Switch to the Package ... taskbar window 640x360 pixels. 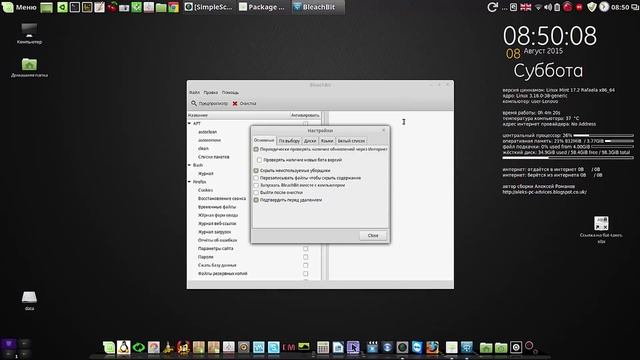coord(262,7)
